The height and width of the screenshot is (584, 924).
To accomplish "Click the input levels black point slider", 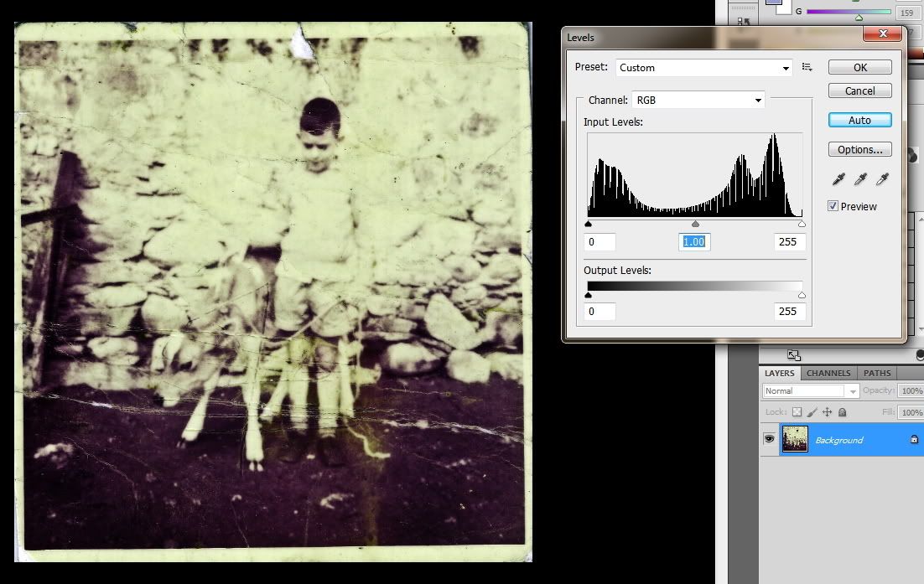I will (588, 224).
